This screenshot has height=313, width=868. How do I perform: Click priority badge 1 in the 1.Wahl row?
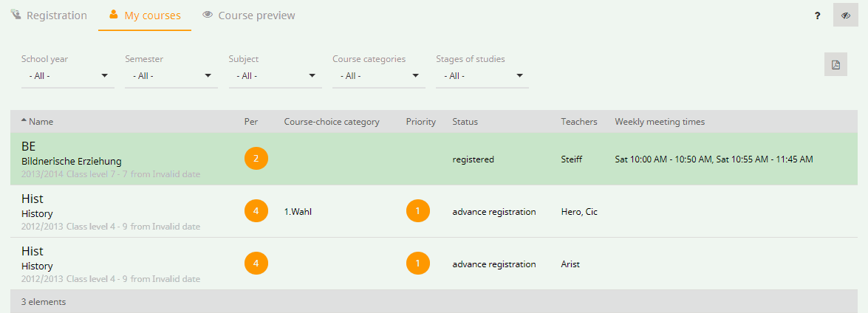tap(418, 212)
